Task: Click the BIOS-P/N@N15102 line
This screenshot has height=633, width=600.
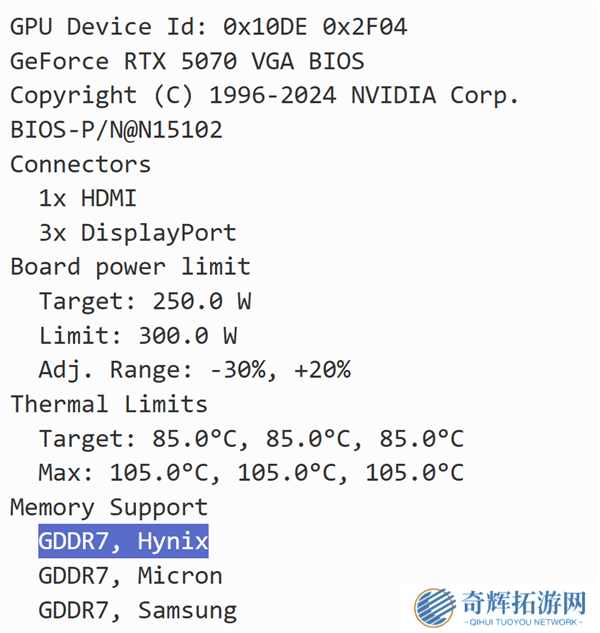Action: (116, 130)
